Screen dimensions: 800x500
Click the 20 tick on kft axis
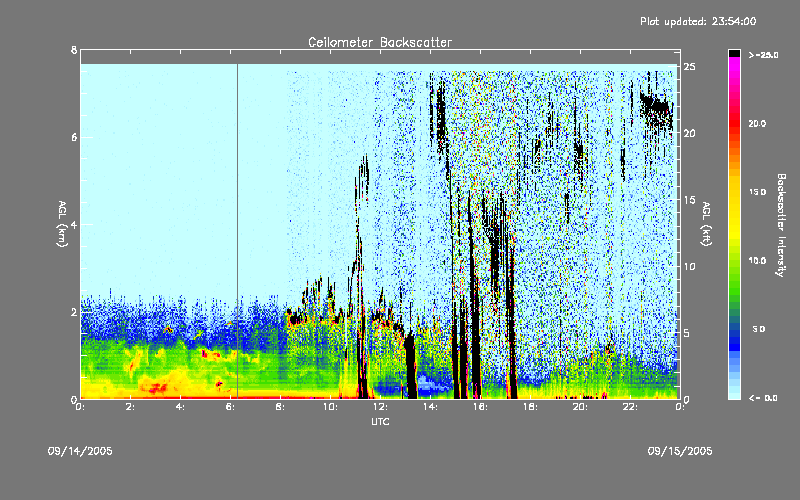click(x=689, y=133)
